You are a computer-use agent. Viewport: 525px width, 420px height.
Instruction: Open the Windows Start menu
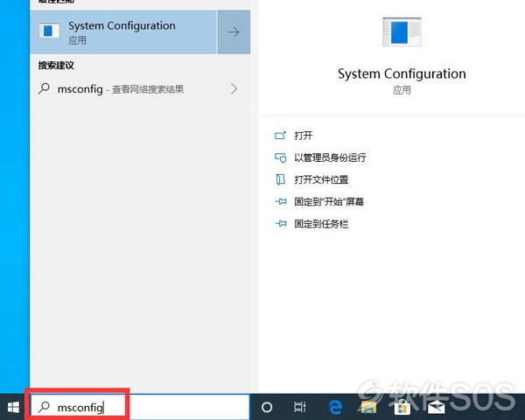click(13, 407)
